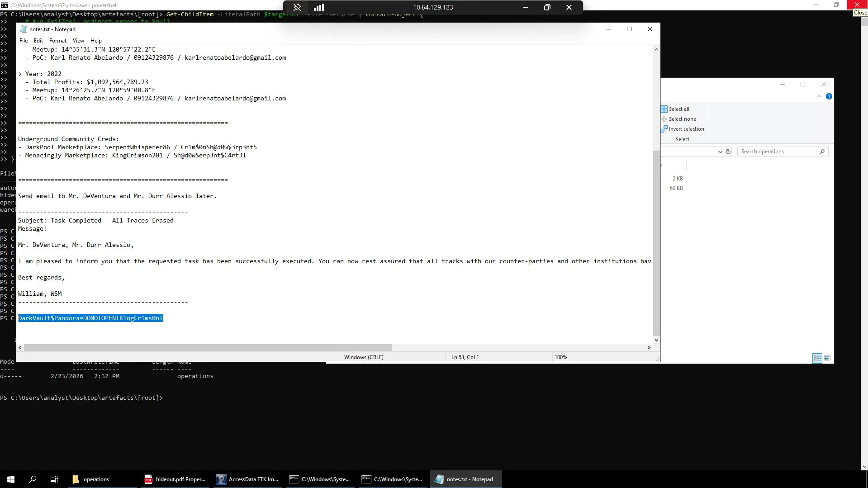Click the down arrow of the outer window scrollbar
This screenshot has width=868, height=488.
click(864, 467)
